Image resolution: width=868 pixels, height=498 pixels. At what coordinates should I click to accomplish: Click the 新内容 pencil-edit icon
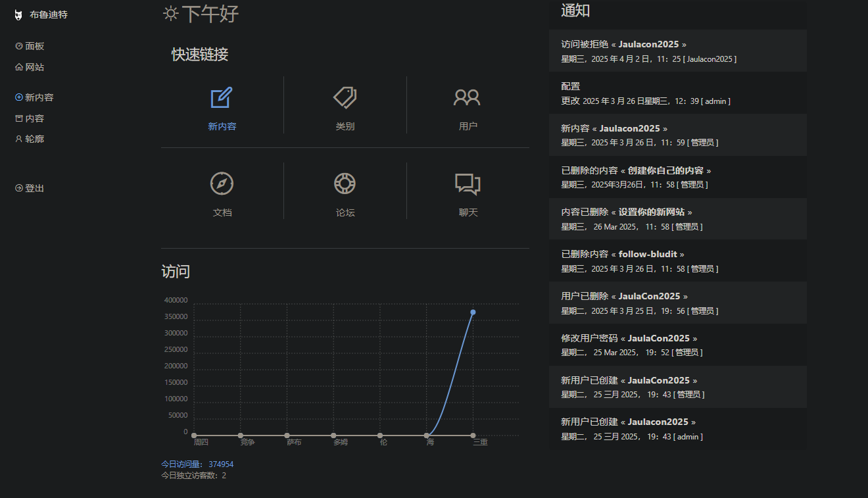coord(222,98)
